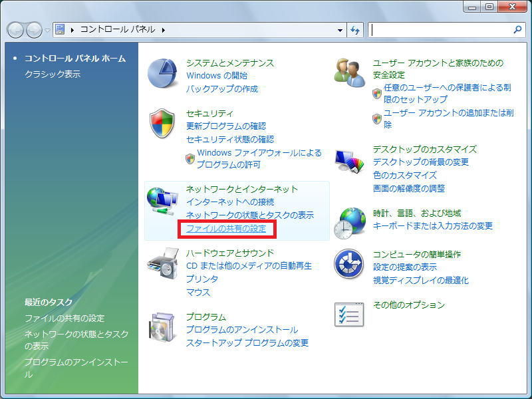This screenshot has height=399, width=532.
Task: Open the Desktop Customization monitor icon
Action: pos(350,161)
